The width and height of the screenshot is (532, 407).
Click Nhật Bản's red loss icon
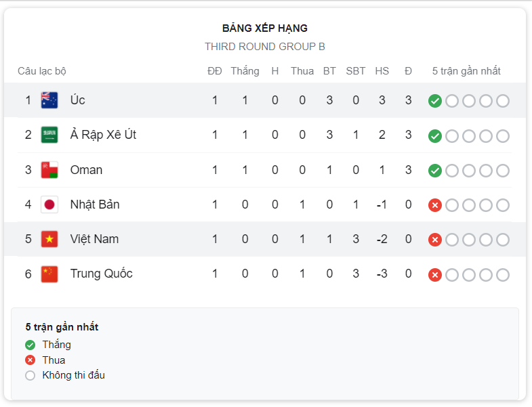434,205
